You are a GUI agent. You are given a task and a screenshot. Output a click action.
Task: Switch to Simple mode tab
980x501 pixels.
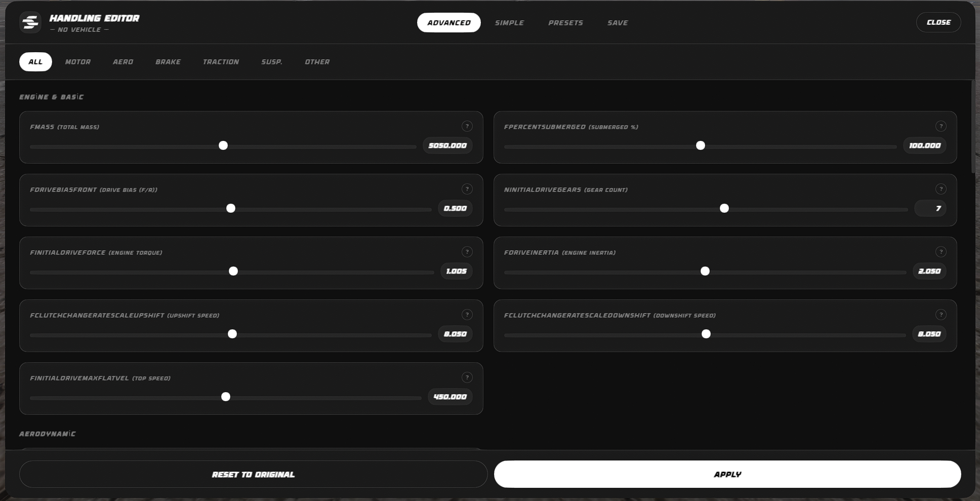pos(509,23)
